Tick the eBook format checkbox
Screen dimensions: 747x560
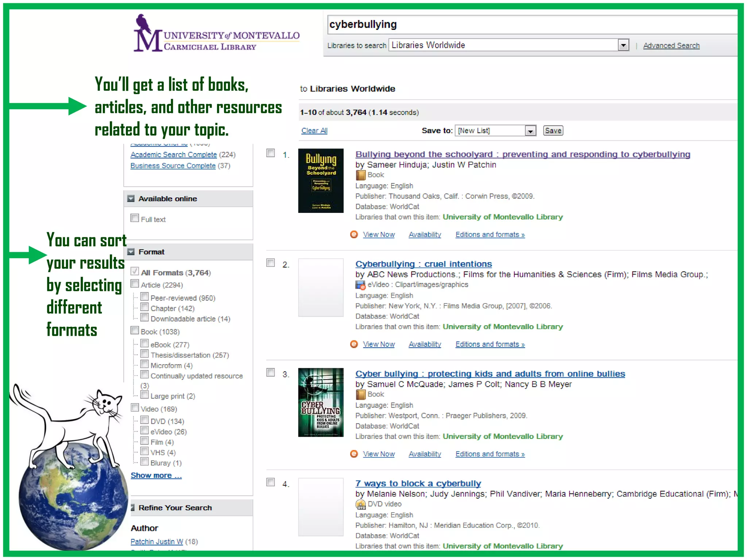point(144,343)
